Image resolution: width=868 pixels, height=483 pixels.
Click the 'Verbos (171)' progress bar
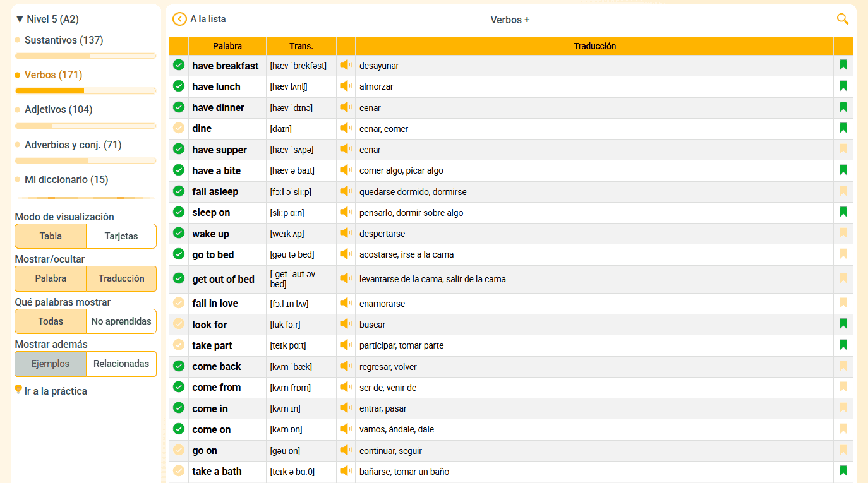pos(85,91)
